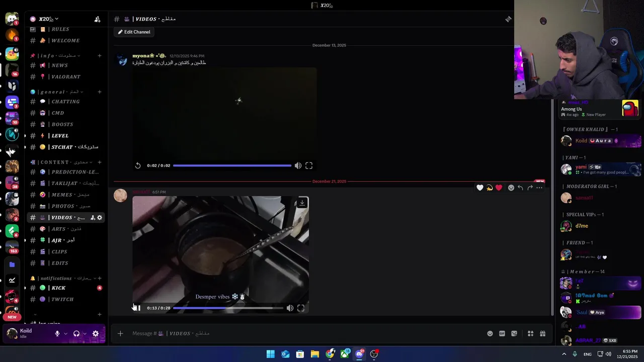React with the red heart emoji
This screenshot has width=644, height=362.
point(499,188)
